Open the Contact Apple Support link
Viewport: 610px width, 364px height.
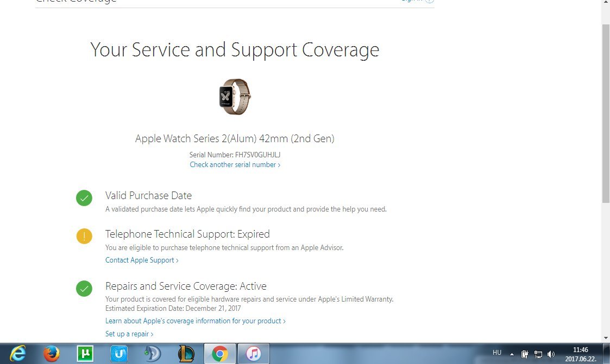tap(142, 260)
